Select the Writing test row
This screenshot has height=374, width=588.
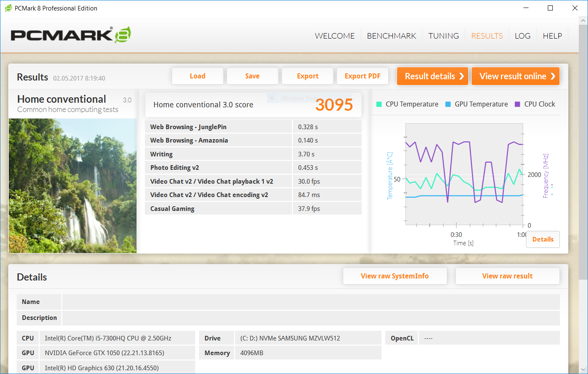coord(253,154)
